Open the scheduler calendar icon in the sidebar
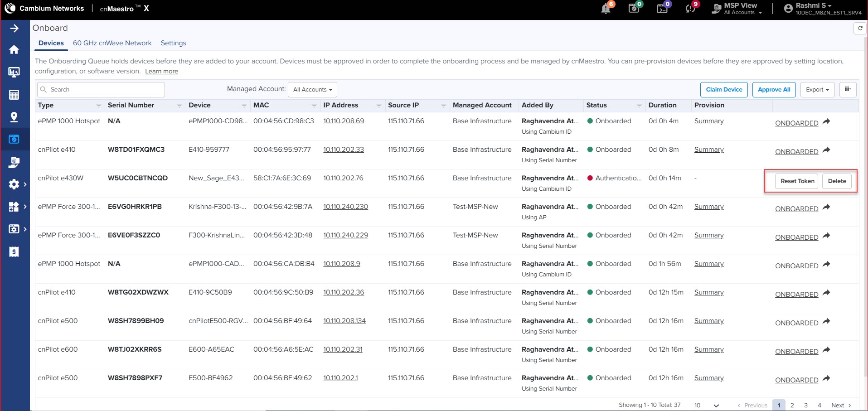 pyautogui.click(x=15, y=229)
